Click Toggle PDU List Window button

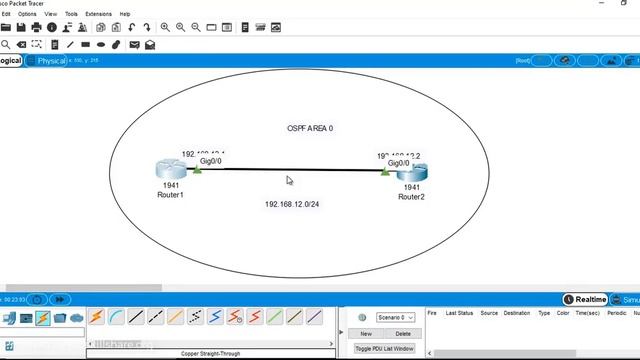click(x=384, y=349)
